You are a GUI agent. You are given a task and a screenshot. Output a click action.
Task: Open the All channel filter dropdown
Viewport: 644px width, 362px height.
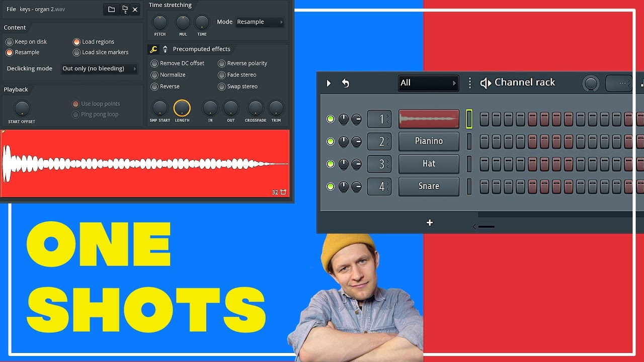pos(428,83)
